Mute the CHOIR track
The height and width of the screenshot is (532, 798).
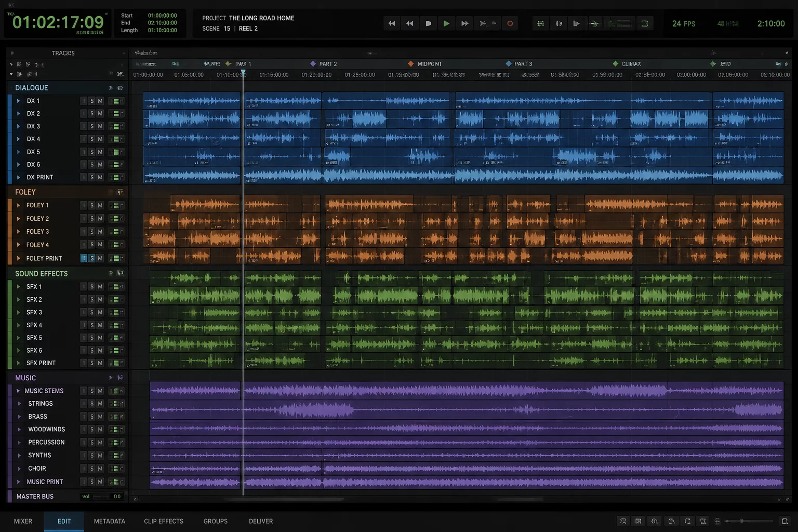click(100, 469)
